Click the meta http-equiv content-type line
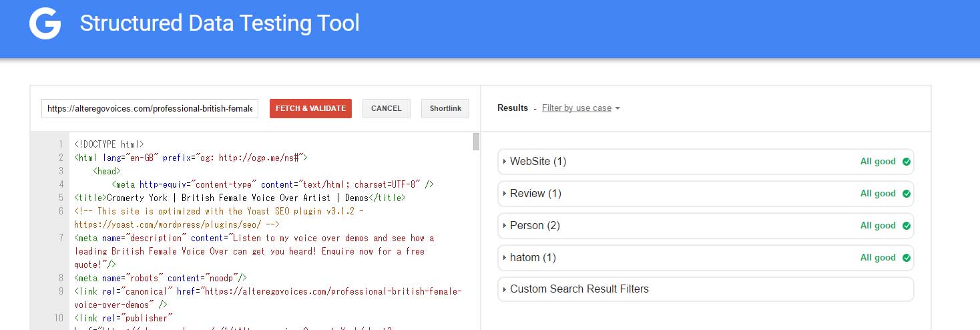This screenshot has width=980, height=330. (x=273, y=184)
